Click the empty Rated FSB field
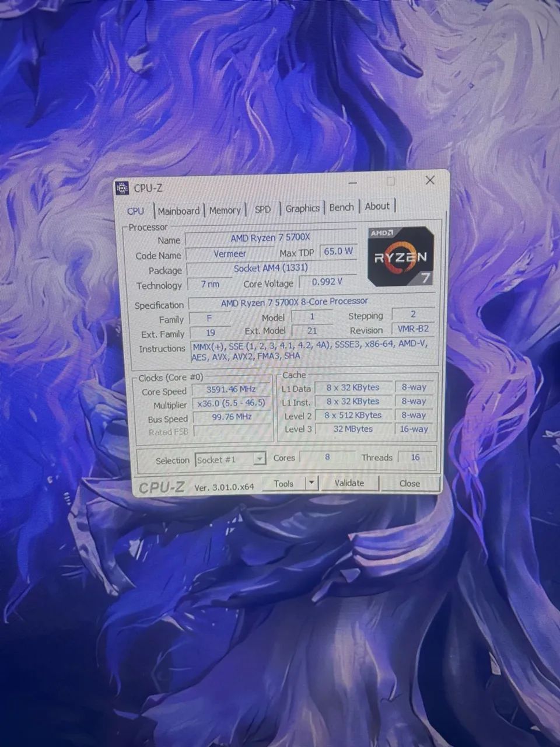The height and width of the screenshot is (747, 560). 232,431
